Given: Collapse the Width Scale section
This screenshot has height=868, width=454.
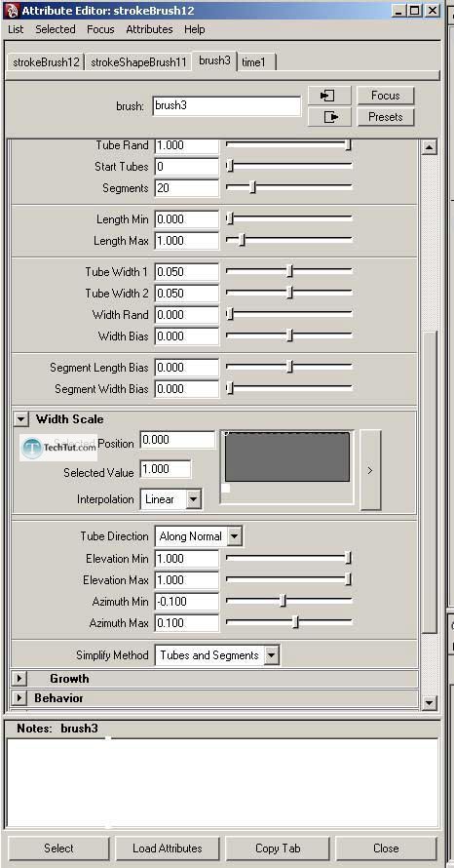Looking at the screenshot, I should pos(20,419).
